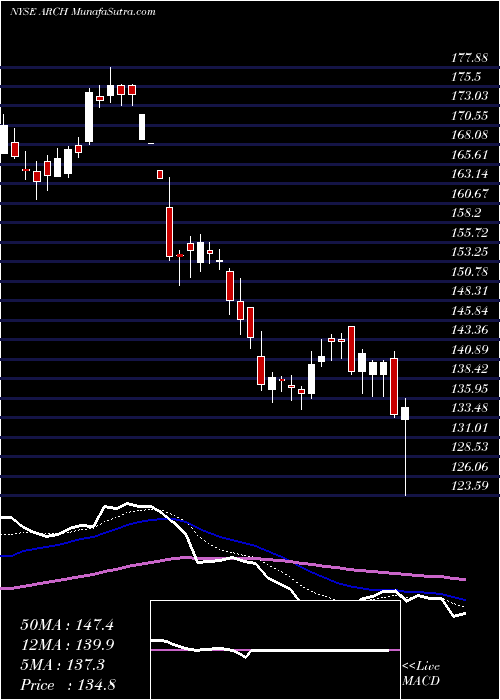500x700 pixels.
Task: Click the 160.67 price axis label
Action: (471, 193)
